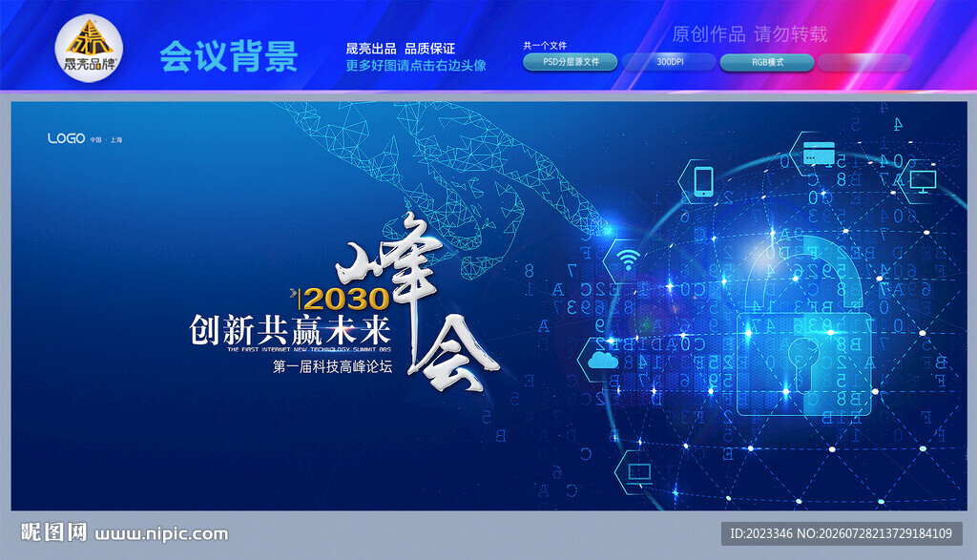Click the 峰会 calligraphy title

[418, 303]
